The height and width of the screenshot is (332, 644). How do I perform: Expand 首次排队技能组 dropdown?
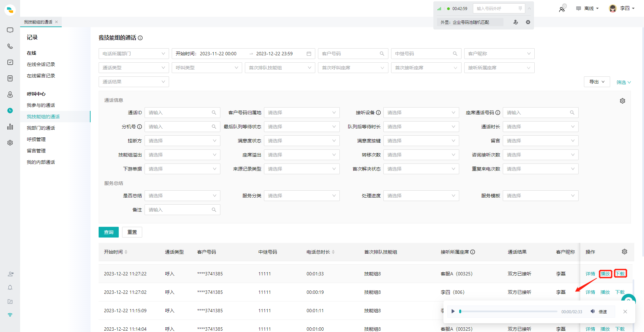[280, 68]
